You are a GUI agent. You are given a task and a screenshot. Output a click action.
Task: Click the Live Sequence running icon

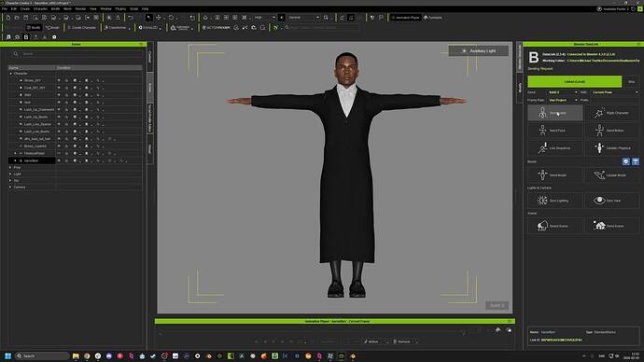click(542, 147)
